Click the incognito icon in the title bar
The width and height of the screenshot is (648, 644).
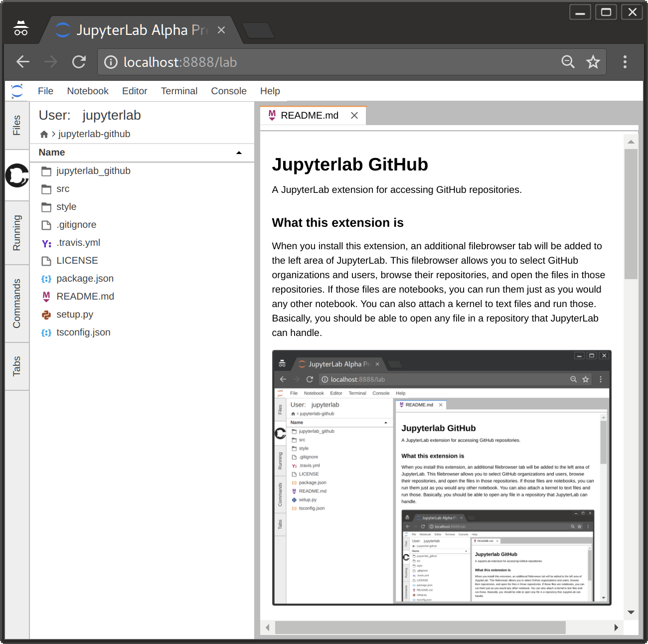(x=21, y=28)
